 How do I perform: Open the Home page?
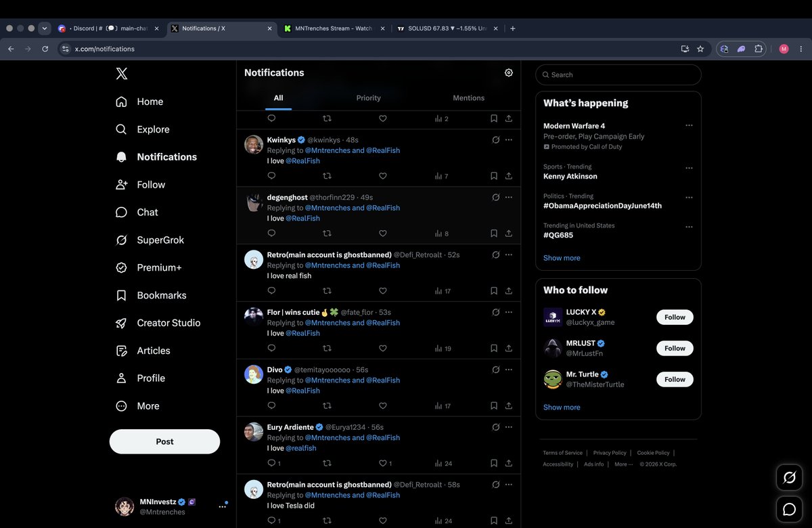tap(139, 102)
